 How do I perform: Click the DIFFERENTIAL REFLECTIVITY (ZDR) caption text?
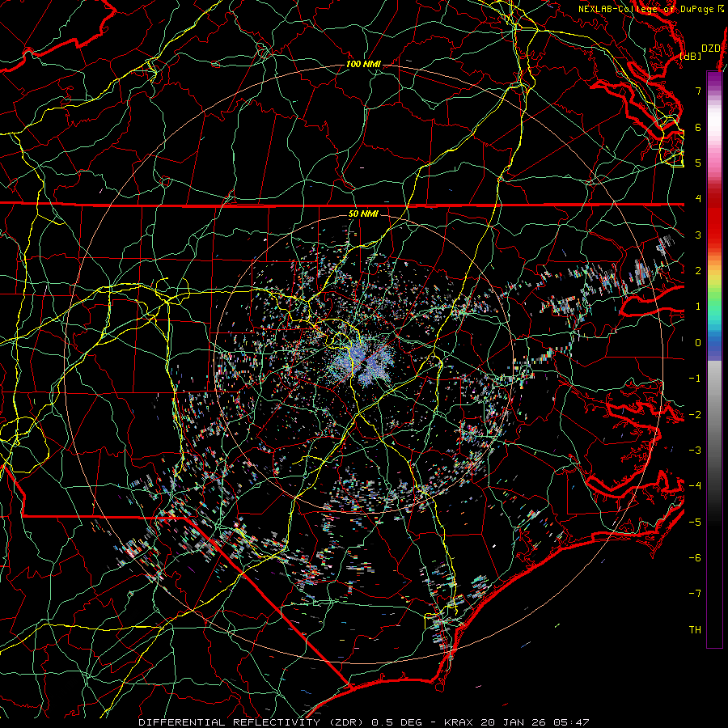(x=252, y=722)
